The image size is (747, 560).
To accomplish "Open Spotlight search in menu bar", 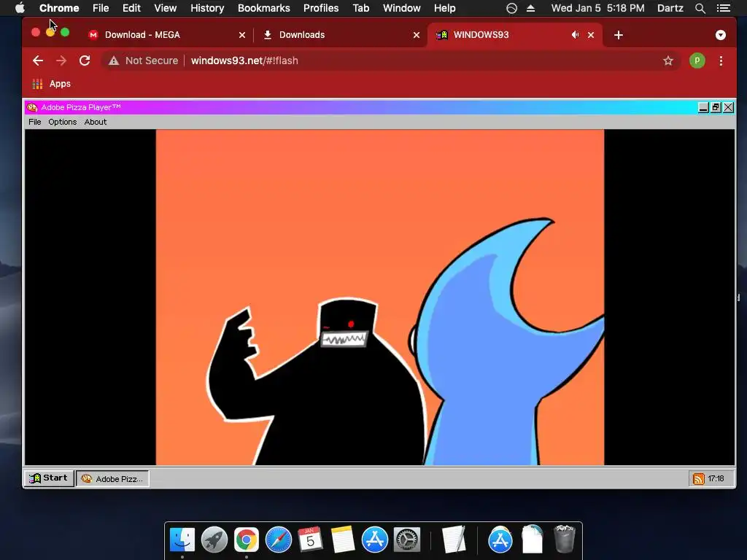I will pyautogui.click(x=700, y=8).
